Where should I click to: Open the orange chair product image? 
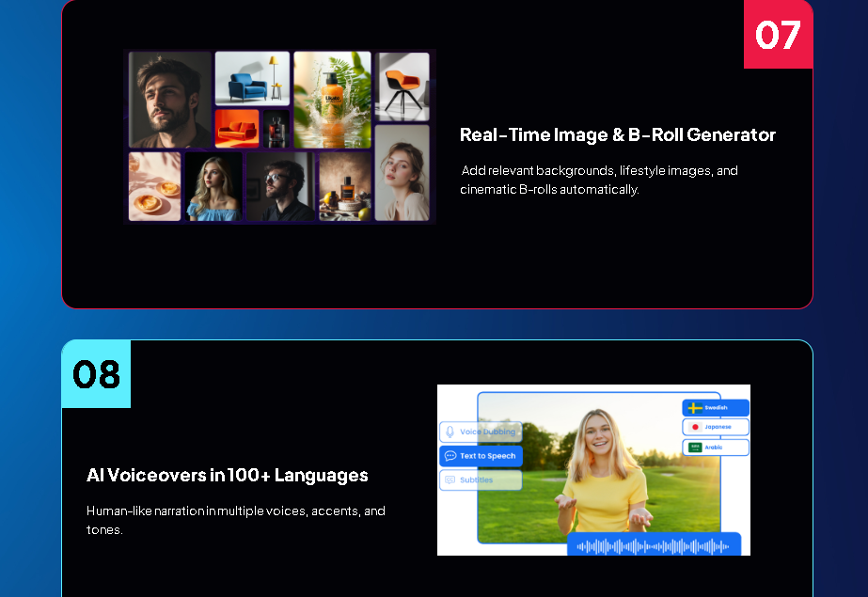point(402,86)
